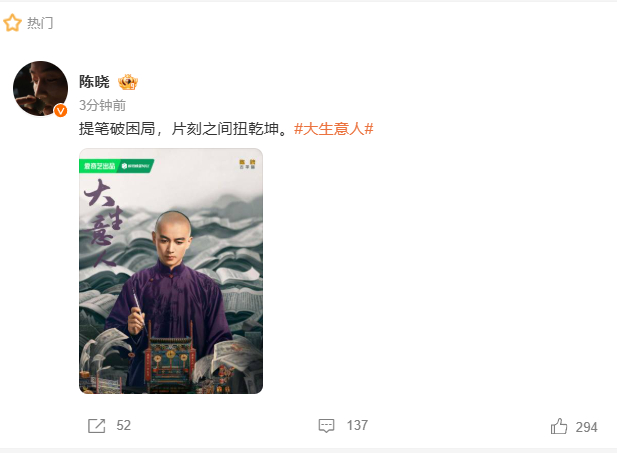Click the miniature building on poster
The image size is (617, 453).
tap(170, 360)
